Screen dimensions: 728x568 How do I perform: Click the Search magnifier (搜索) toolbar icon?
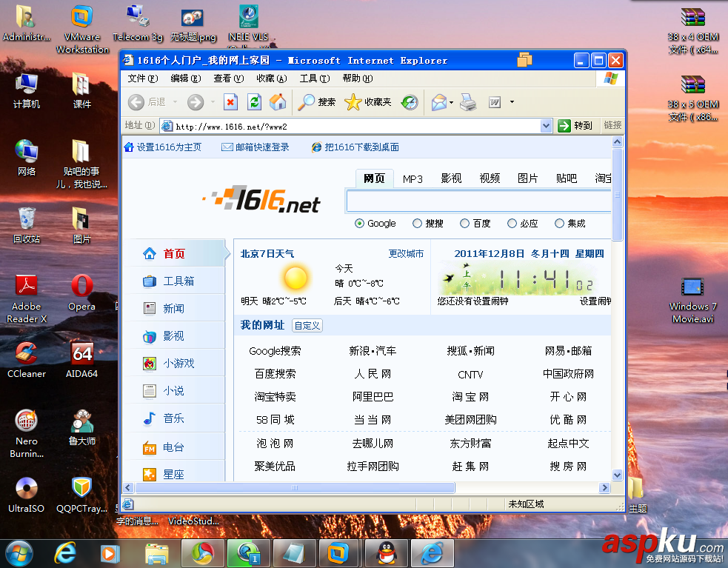306,102
